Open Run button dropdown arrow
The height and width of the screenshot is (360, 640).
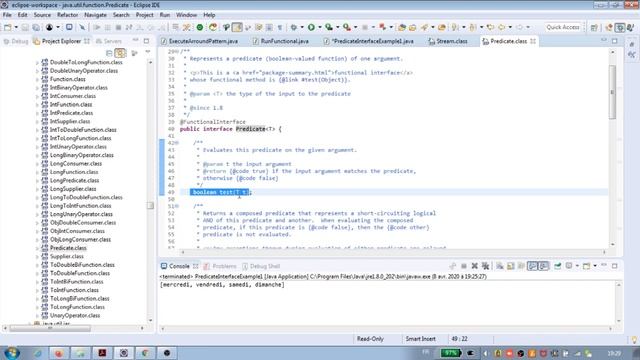coord(320,27)
